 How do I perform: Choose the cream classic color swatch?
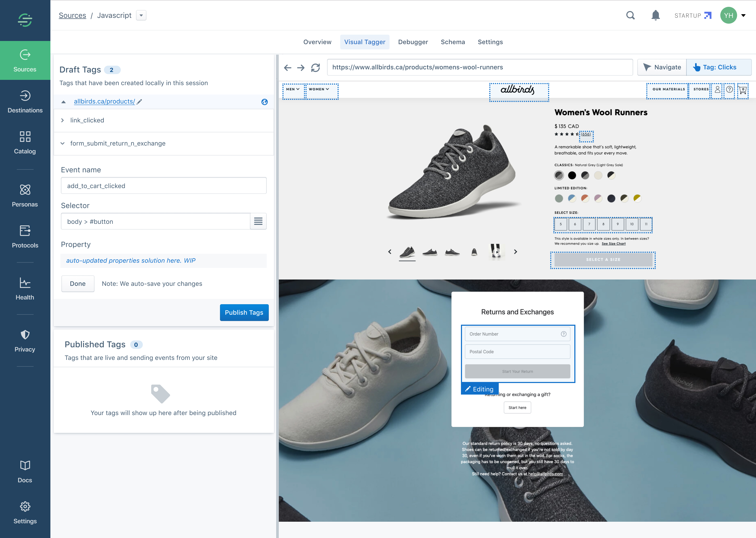pos(598,175)
